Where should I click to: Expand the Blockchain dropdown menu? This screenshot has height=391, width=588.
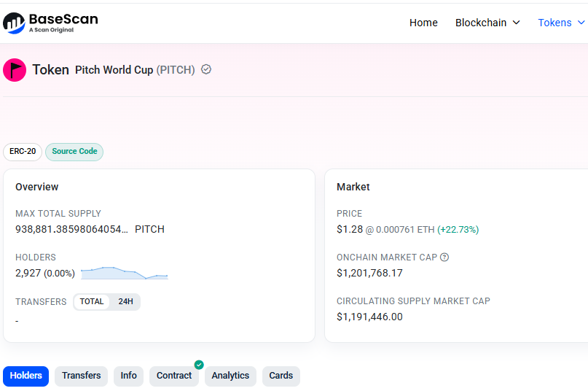tap(487, 23)
